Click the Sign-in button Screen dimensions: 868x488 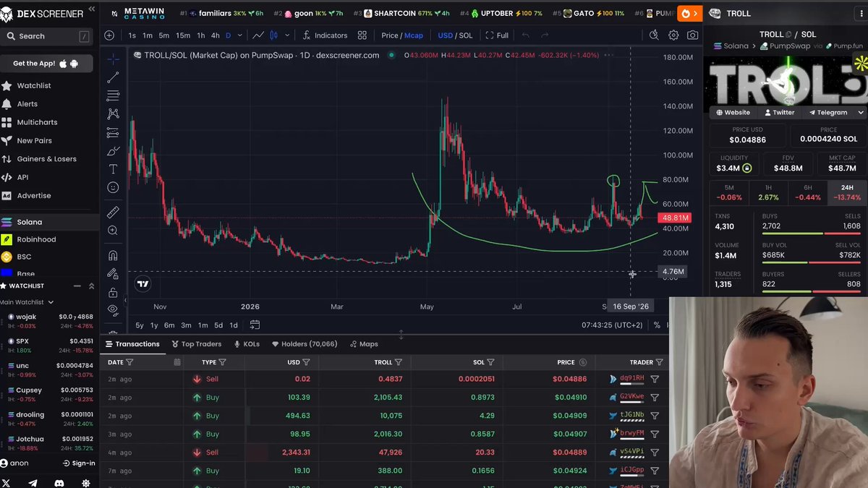click(77, 463)
